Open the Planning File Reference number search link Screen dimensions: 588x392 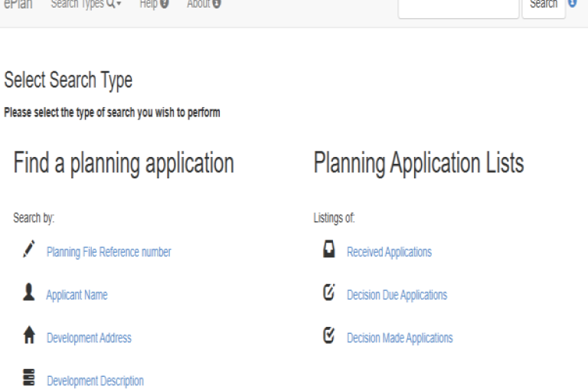tap(109, 252)
